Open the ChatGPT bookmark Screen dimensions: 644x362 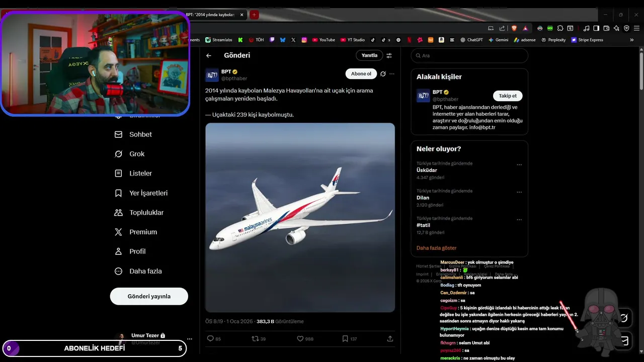click(x=471, y=40)
